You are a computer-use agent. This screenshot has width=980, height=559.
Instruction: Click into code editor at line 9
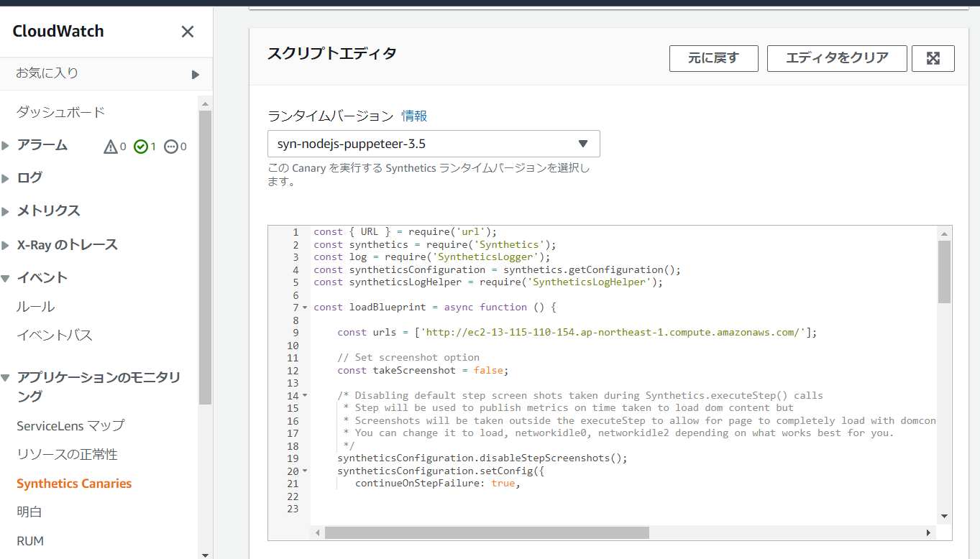click(575, 333)
